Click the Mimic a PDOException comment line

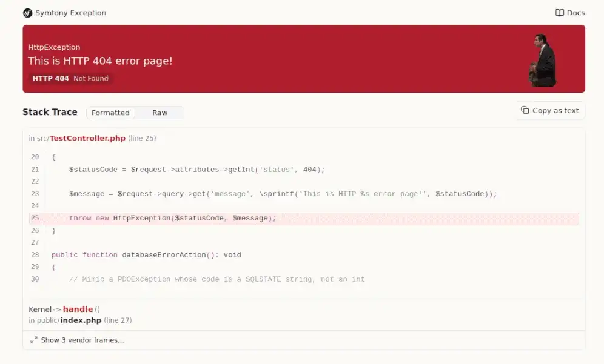[x=216, y=279]
